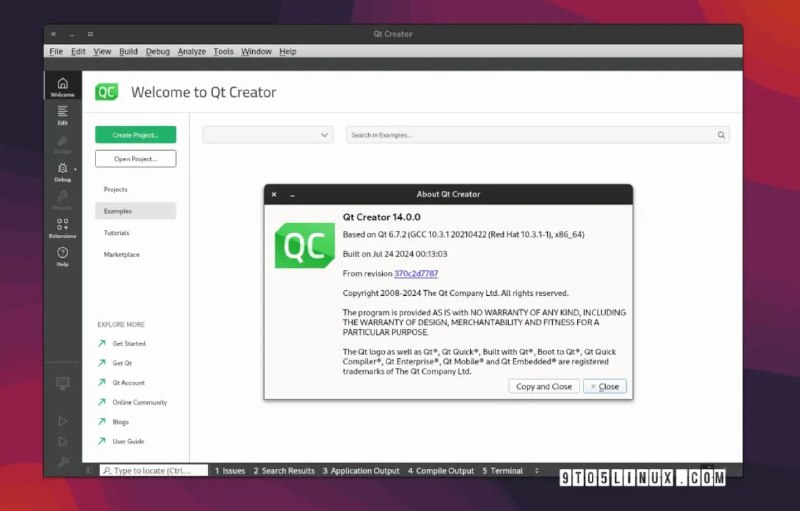Image resolution: width=800 pixels, height=511 pixels.
Task: Click Copy and Close in About dialog
Action: 544,387
